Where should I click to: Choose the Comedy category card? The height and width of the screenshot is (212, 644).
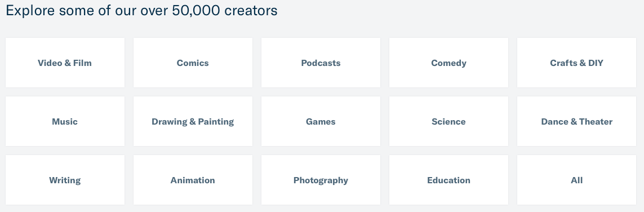[448, 63]
